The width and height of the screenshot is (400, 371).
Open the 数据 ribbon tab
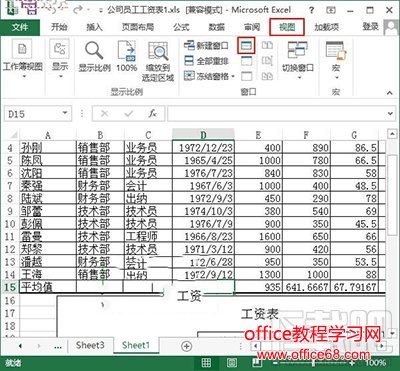coord(217,27)
